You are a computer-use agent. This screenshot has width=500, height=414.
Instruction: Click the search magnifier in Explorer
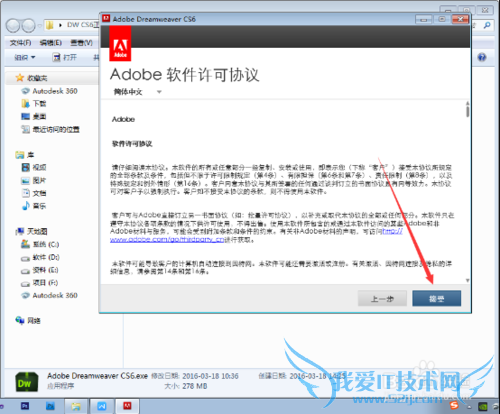[487, 25]
